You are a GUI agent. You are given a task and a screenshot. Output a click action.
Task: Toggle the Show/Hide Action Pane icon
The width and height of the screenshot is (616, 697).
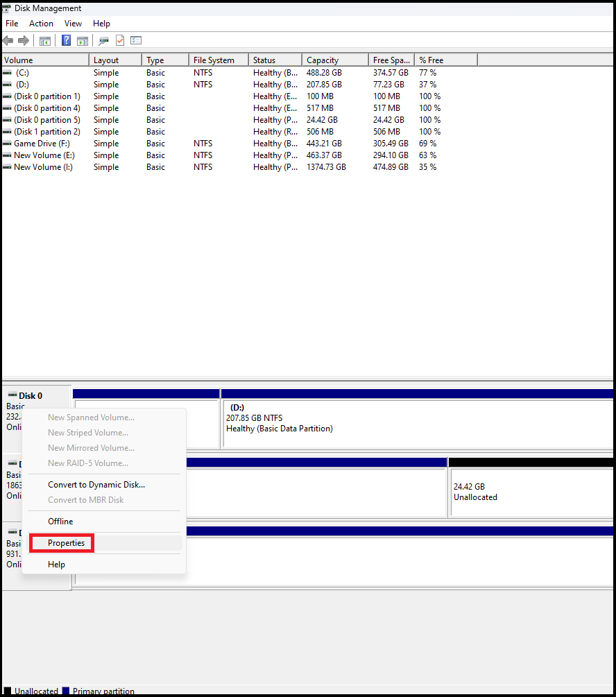point(83,41)
